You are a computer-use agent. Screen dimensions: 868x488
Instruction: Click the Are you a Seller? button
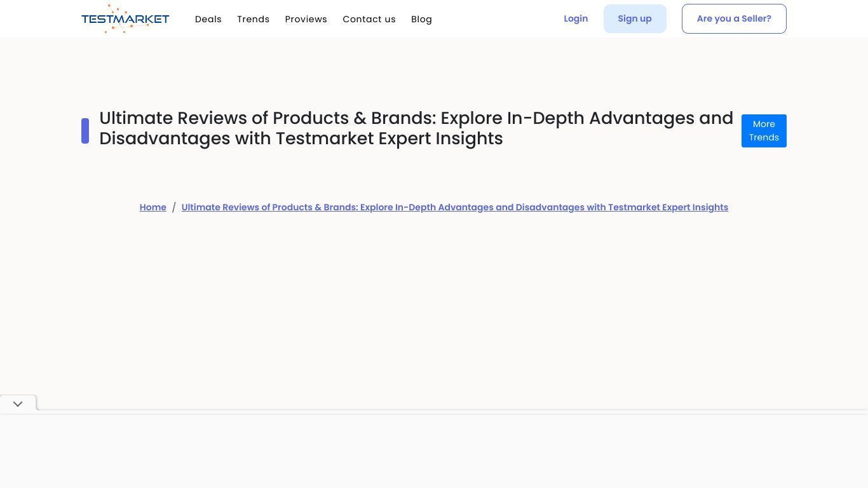tap(734, 18)
